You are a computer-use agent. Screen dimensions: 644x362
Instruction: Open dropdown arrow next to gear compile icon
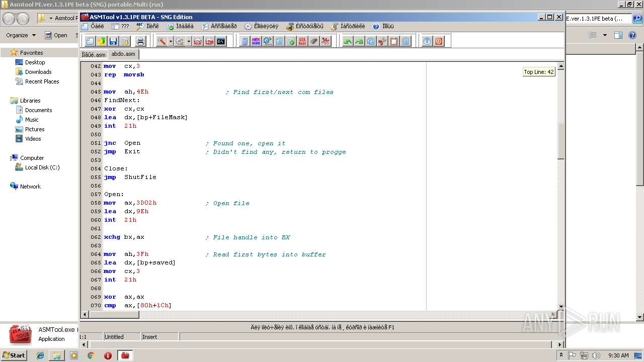click(x=189, y=41)
